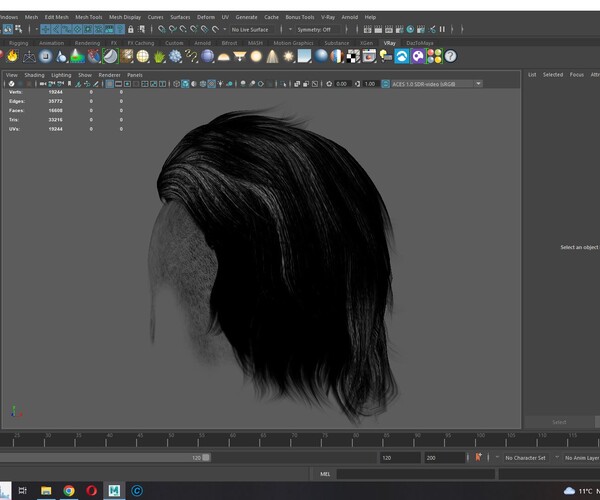Viewport: 600px width, 500px height.
Task: Click the MEL script language button
Action: coord(325,474)
